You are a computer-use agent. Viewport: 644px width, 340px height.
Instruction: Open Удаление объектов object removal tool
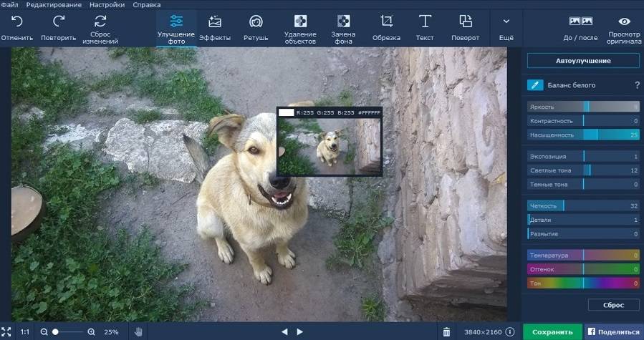(x=300, y=21)
